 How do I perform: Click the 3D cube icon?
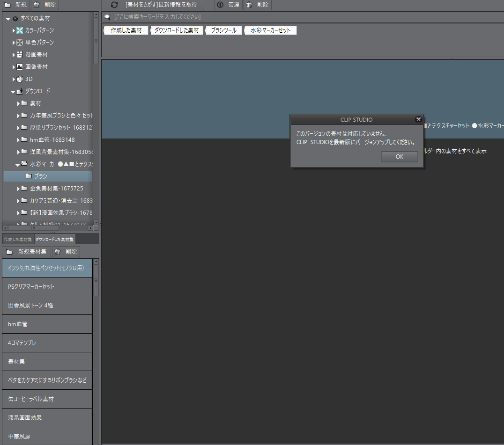20,79
